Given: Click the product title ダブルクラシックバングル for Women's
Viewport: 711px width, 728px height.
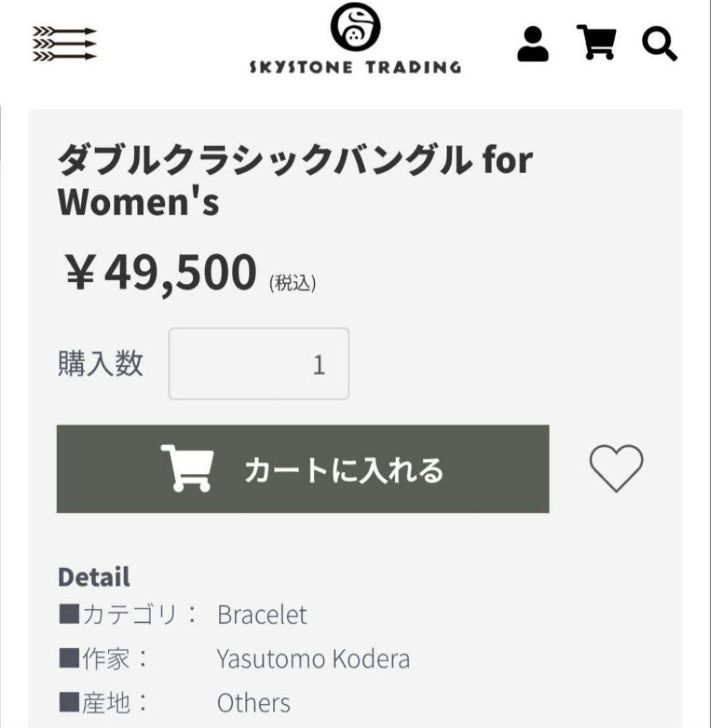Looking at the screenshot, I should (x=293, y=177).
